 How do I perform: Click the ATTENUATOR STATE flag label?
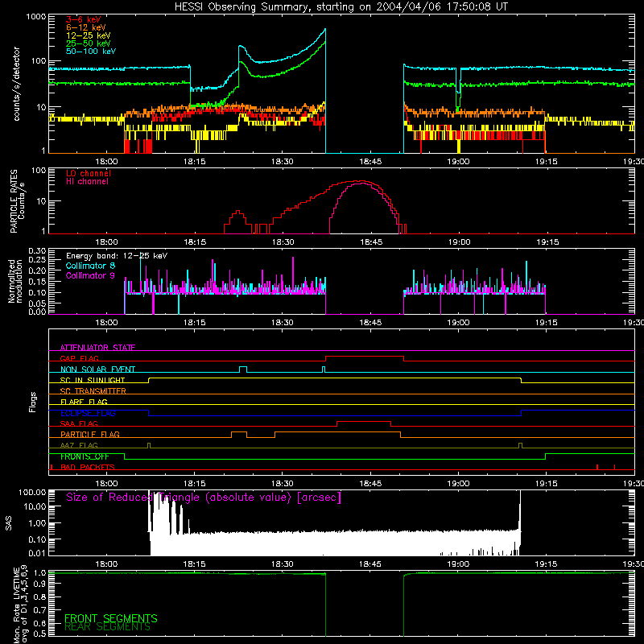[97, 348]
